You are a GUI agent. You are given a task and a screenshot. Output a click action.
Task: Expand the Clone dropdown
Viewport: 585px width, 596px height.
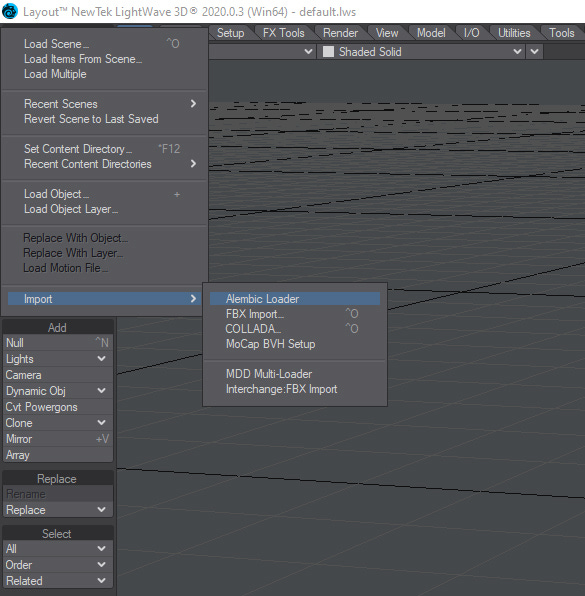(58, 423)
